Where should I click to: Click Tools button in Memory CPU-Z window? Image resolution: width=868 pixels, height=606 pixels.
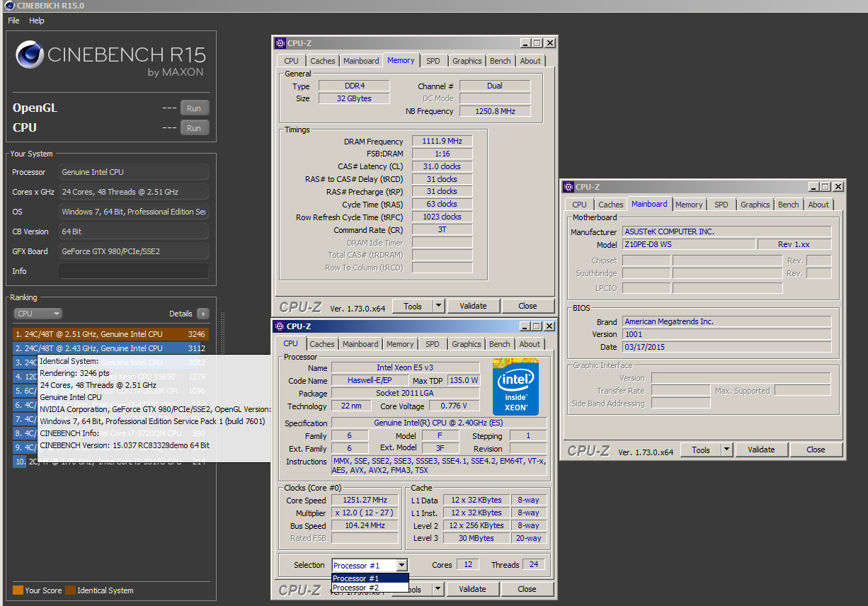coord(413,307)
